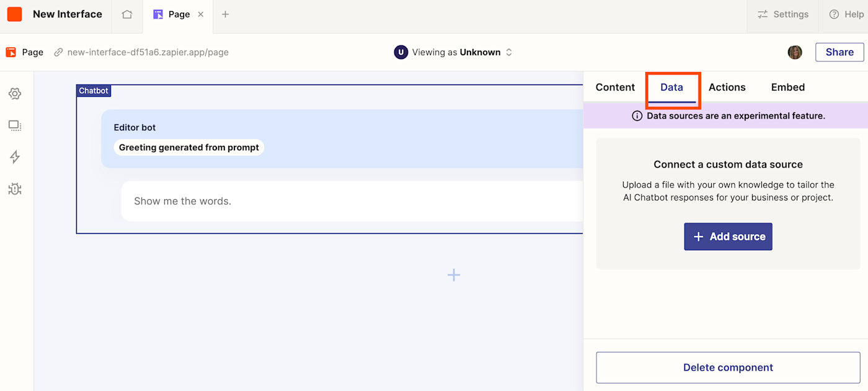The image size is (868, 391).
Task: Click the orange Zapier logo top-left
Action: [14, 14]
